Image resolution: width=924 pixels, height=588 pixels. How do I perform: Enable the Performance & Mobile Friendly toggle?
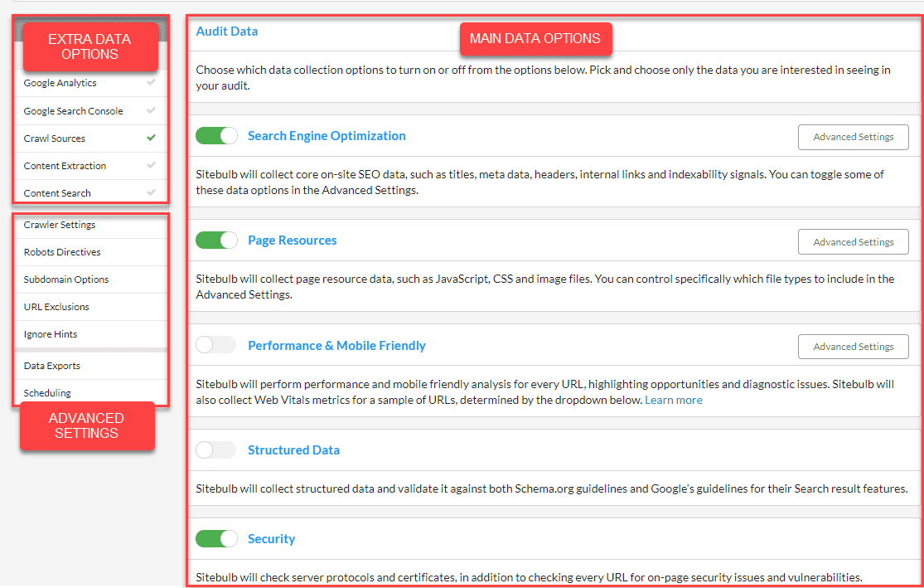coord(216,344)
